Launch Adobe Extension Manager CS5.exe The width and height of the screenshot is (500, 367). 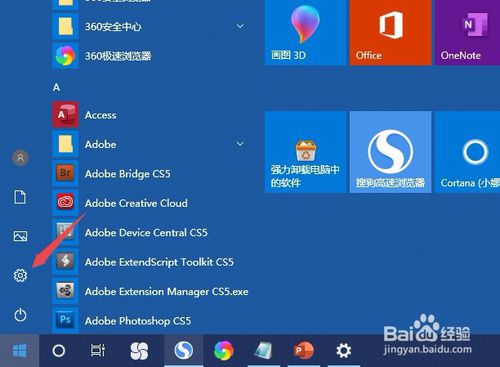pos(152,291)
